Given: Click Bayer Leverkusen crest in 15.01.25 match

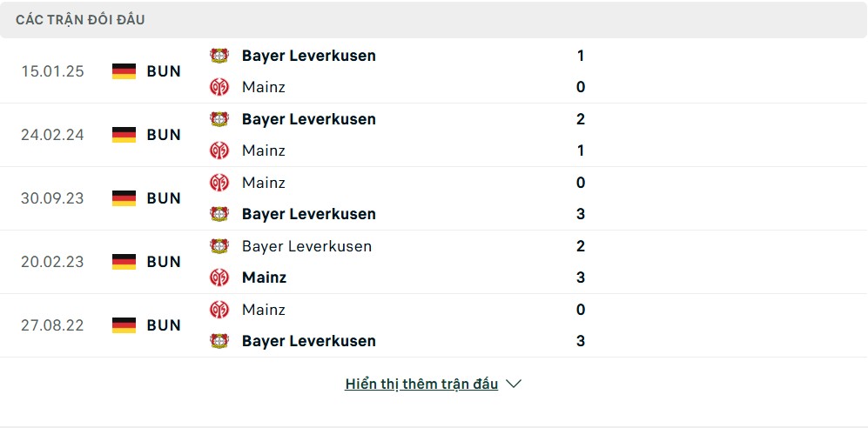Looking at the screenshot, I should pyautogui.click(x=219, y=56).
